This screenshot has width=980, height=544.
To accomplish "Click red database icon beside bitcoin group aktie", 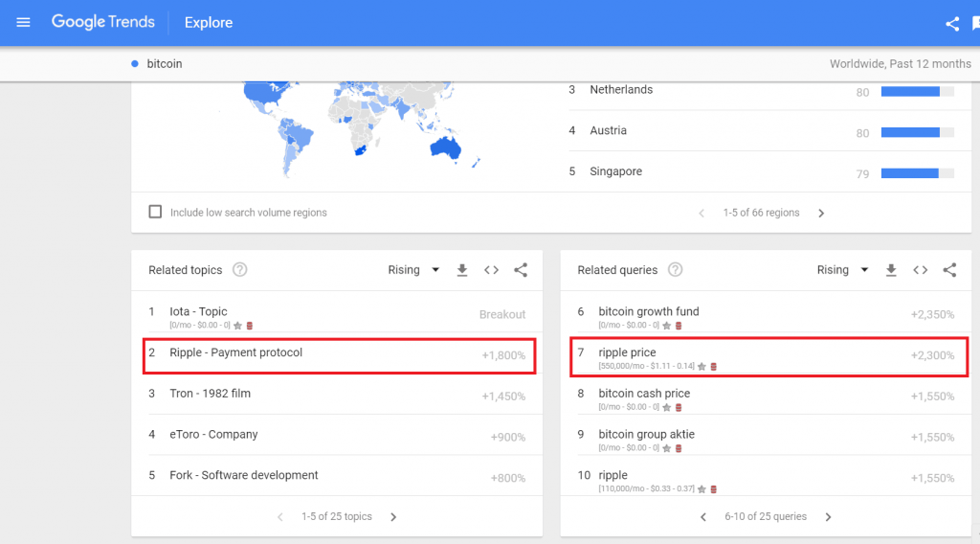I will [679, 448].
